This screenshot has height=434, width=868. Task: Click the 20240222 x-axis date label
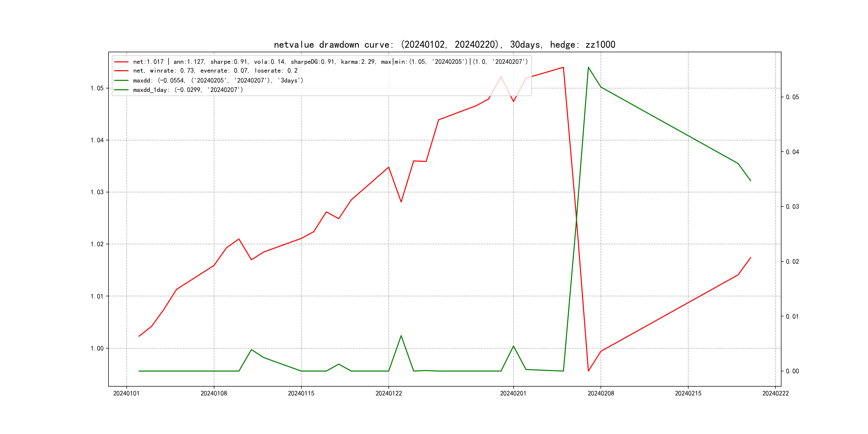(x=775, y=394)
